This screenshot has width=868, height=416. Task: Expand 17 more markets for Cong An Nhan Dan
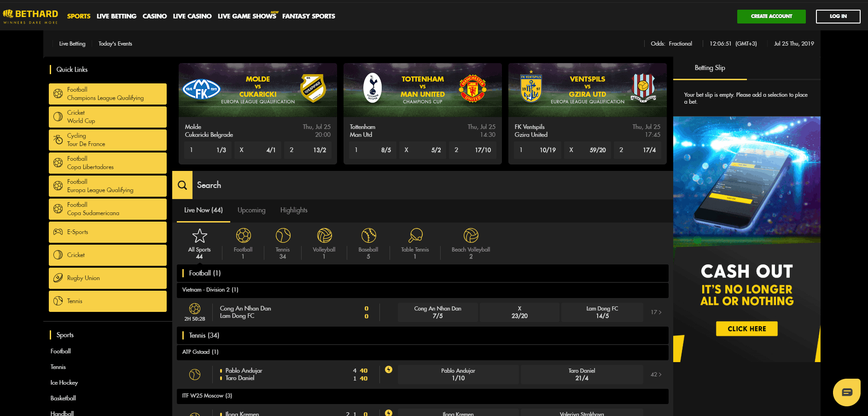[656, 312]
